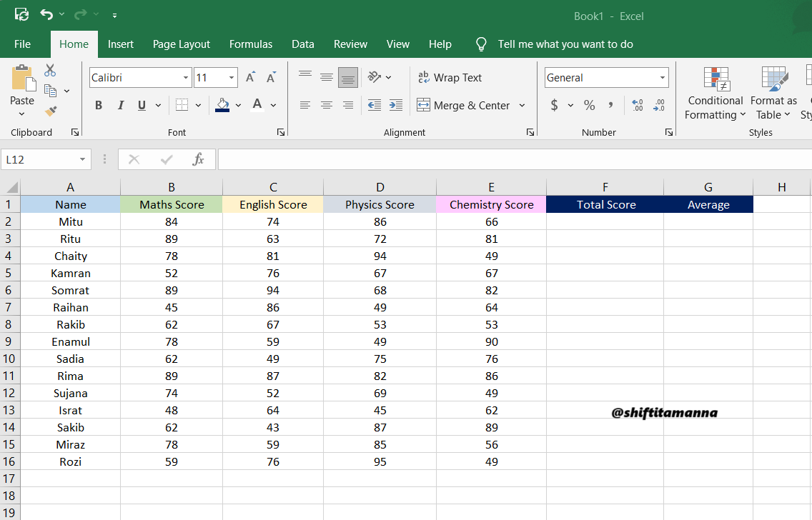Toggle Italic formatting
The height and width of the screenshot is (520, 812).
point(120,106)
